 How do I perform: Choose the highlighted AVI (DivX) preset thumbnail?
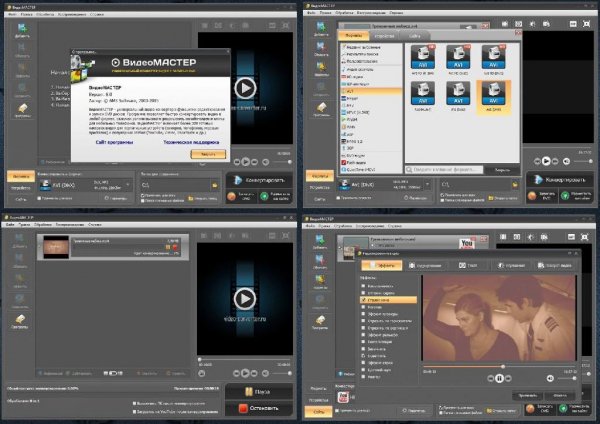tap(494, 97)
